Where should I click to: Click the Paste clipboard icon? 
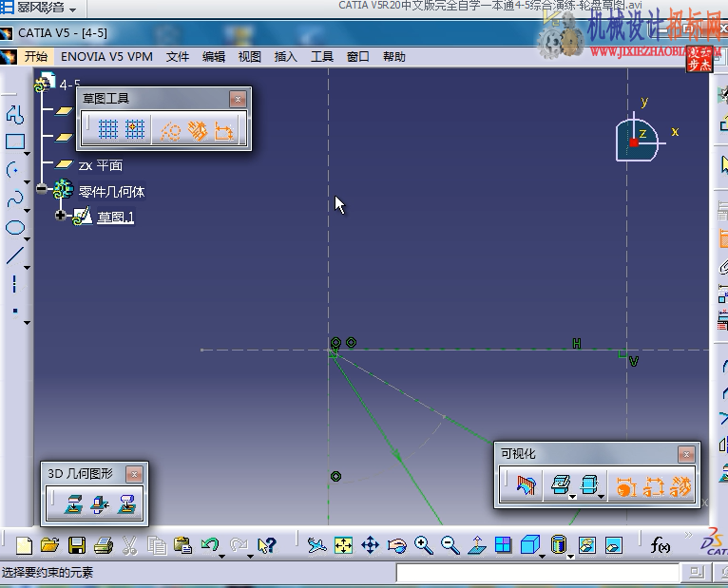[182, 545]
